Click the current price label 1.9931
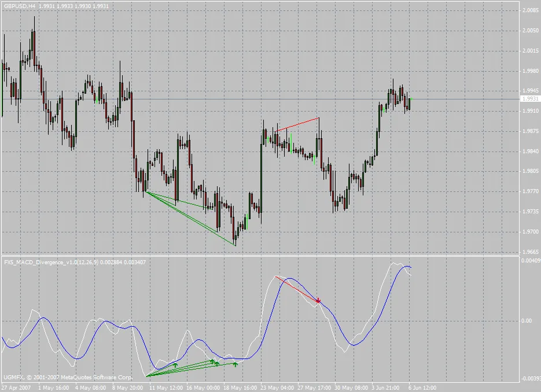This screenshot has width=541, height=392. click(529, 99)
